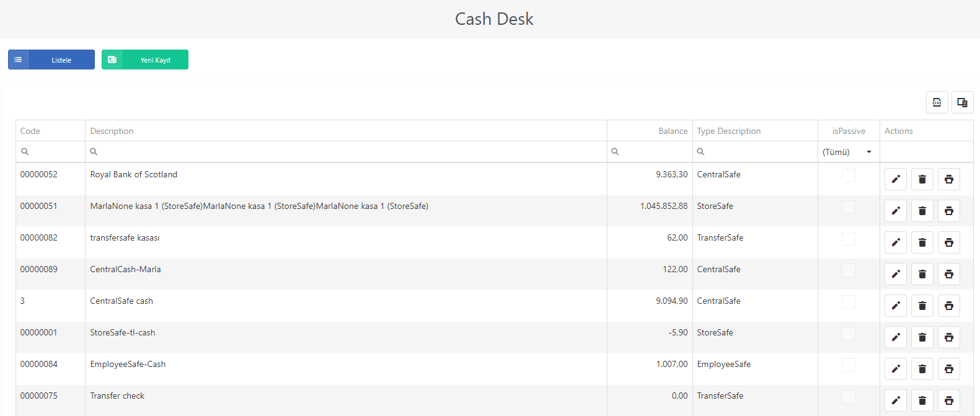Image resolution: width=980 pixels, height=416 pixels.
Task: Delete the StoreSafe-tl-cash entry
Action: (922, 337)
